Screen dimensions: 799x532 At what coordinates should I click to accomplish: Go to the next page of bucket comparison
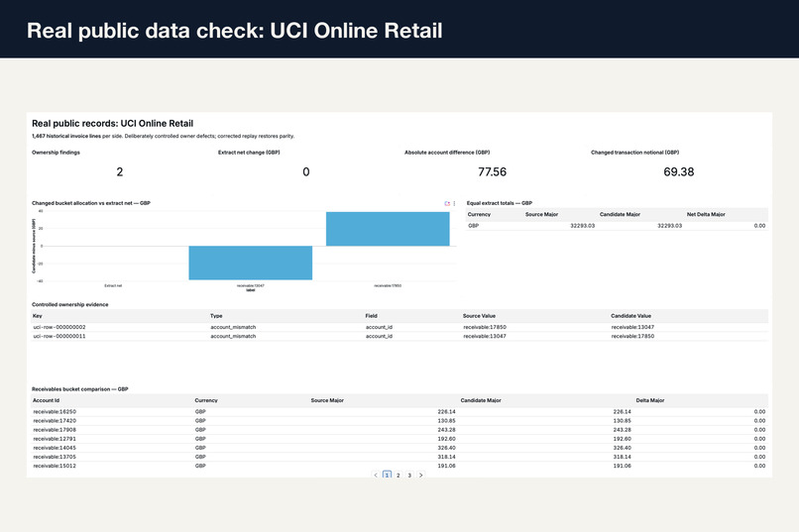[421, 475]
